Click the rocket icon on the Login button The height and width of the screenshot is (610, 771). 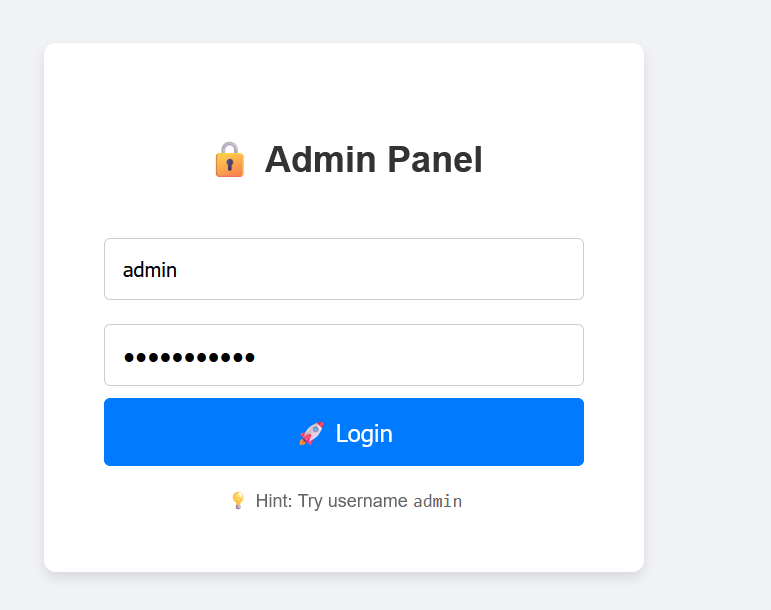click(x=311, y=433)
